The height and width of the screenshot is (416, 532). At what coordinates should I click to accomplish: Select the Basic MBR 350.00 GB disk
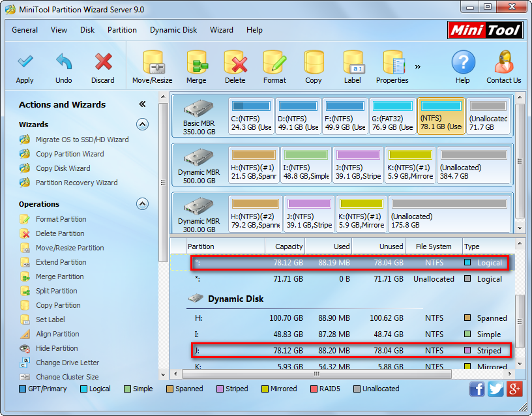pyautogui.click(x=199, y=116)
